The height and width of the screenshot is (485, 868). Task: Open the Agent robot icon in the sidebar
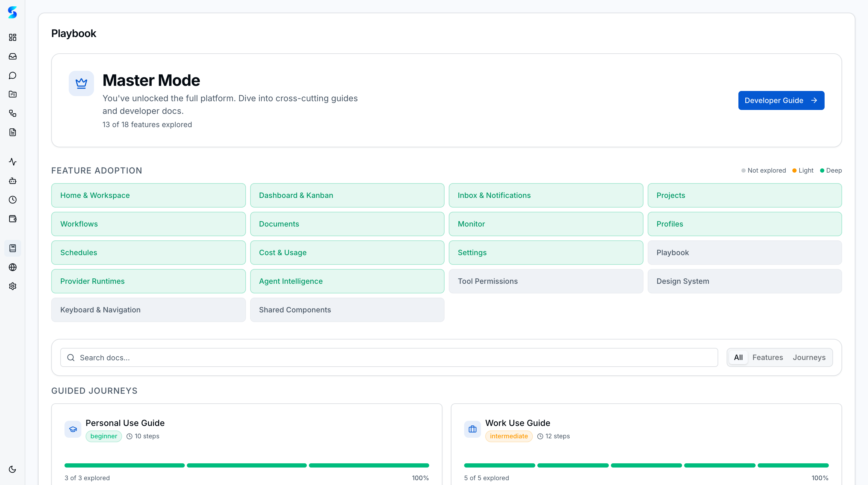point(12,181)
